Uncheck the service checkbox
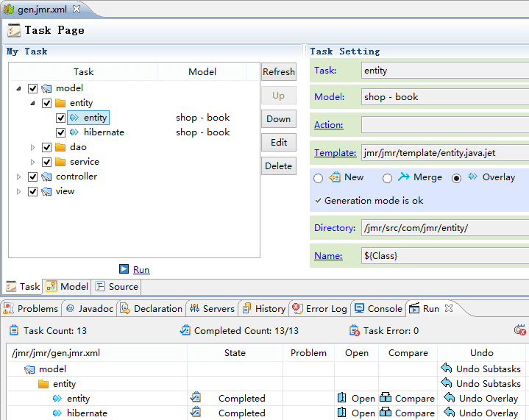Screen dimensions: 529x420 46,162
